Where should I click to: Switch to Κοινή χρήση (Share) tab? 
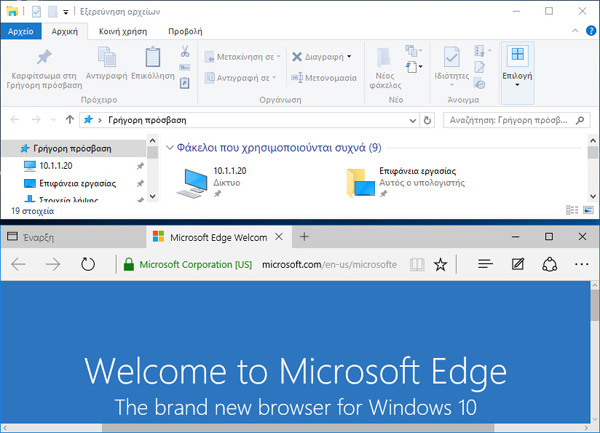123,31
